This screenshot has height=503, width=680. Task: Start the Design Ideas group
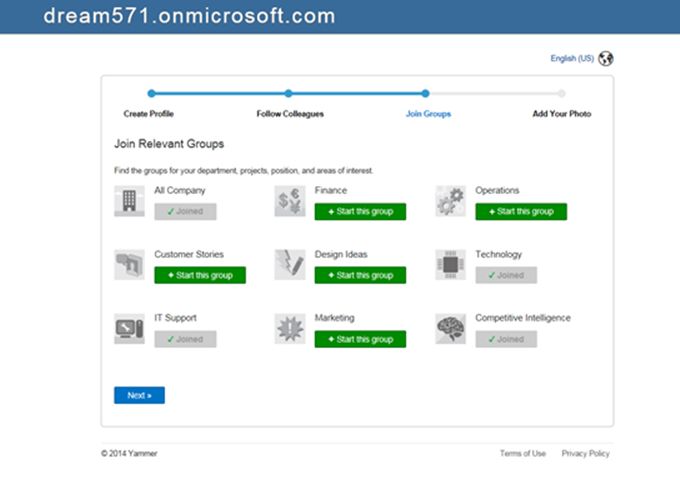pos(360,275)
